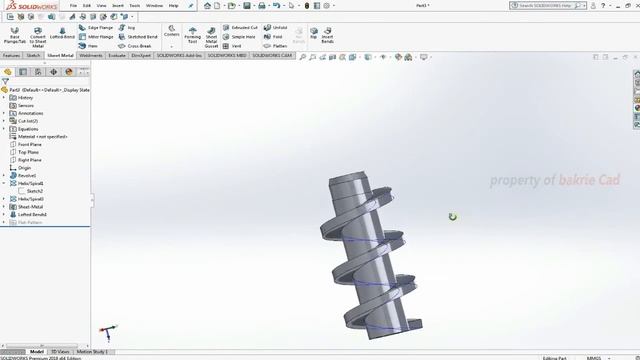Open the ConfigurationManager tab
640x360 pixels.
(x=38, y=72)
